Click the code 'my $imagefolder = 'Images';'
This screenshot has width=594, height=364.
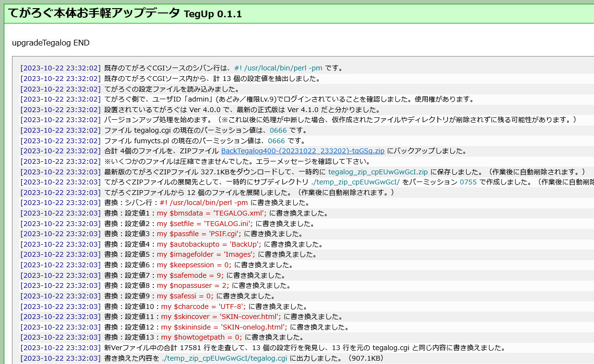pos(206,254)
